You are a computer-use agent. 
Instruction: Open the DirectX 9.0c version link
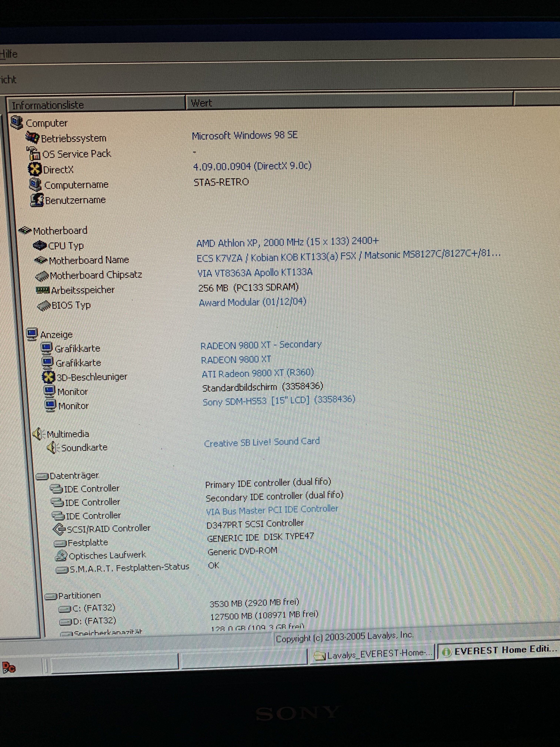[252, 166]
